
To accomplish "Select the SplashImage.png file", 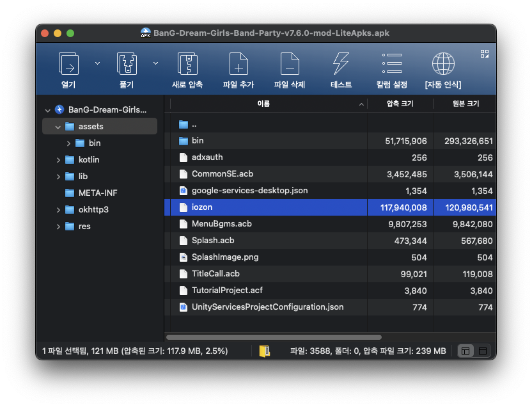I will [330, 257].
